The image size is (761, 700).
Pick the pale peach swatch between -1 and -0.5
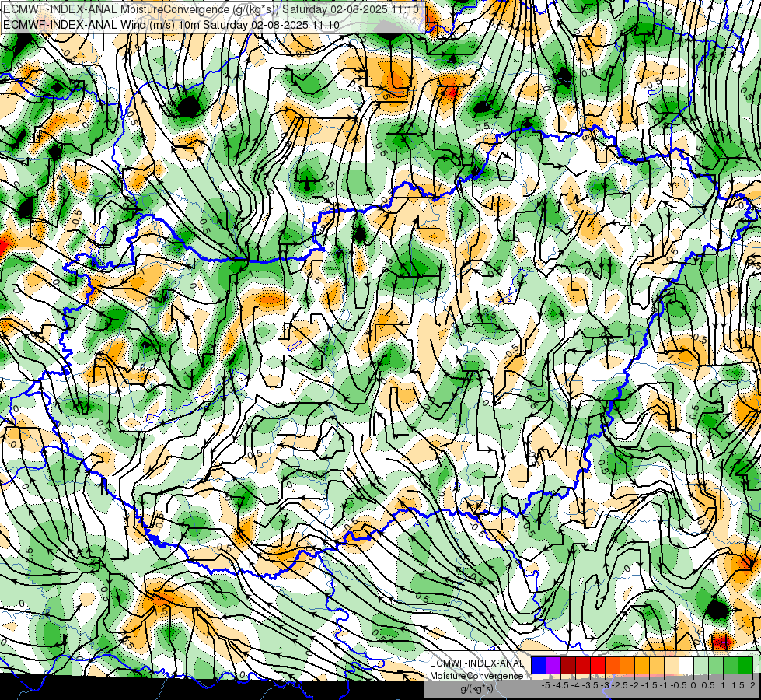[x=671, y=665]
